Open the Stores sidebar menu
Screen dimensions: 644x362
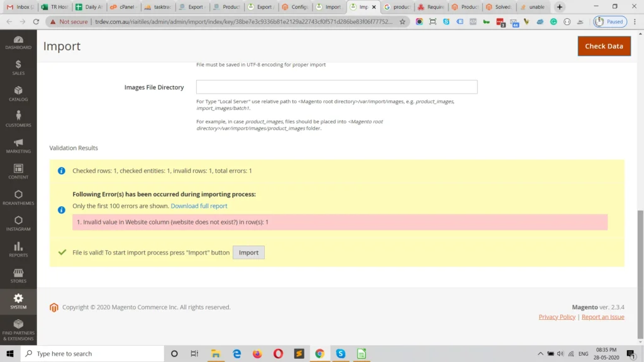18,275
